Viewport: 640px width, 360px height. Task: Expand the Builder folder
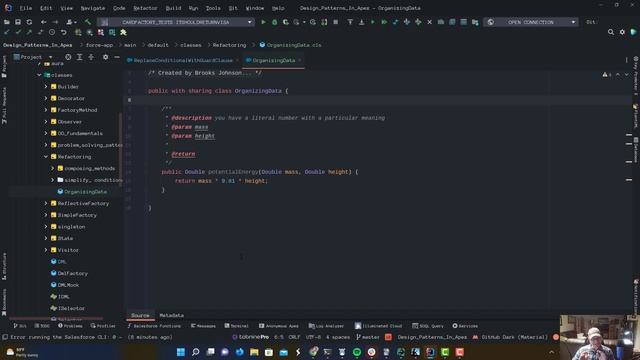[x=46, y=87]
